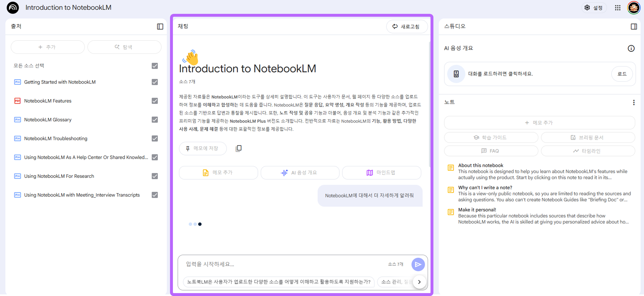
Task: Select the suggested question 노트북LM은 사용자가 업로드한
Action: coord(279,282)
